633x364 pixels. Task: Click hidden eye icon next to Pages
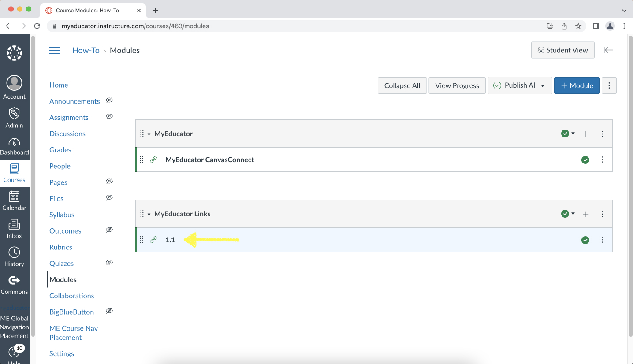(109, 181)
